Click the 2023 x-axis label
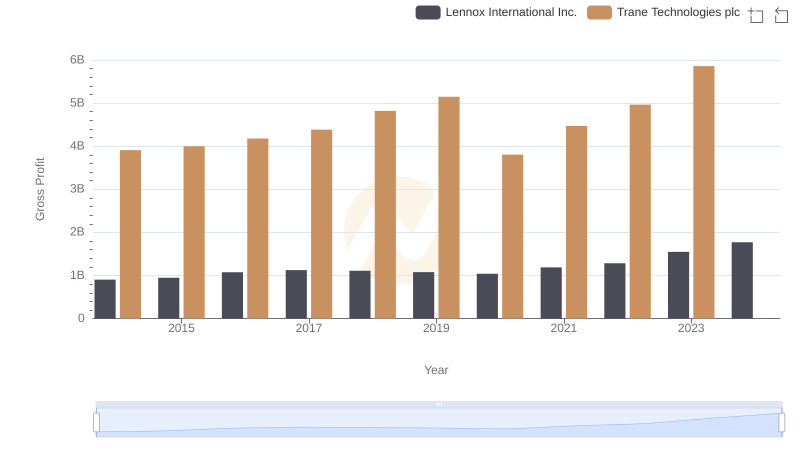Viewport: 800px width, 461px height. 691,328
